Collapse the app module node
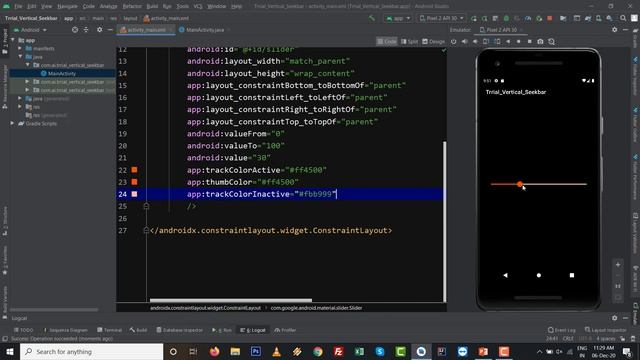Screen dimensions: 640x360 13,40
